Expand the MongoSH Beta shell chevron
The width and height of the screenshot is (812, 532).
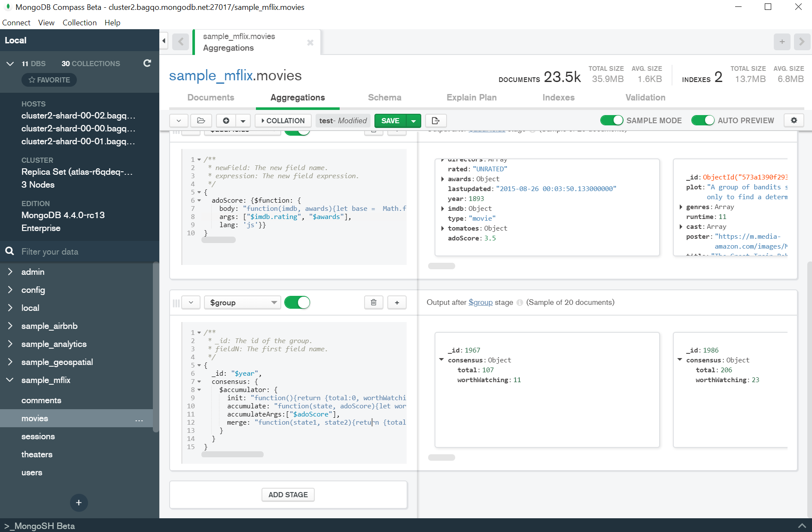(x=802, y=526)
